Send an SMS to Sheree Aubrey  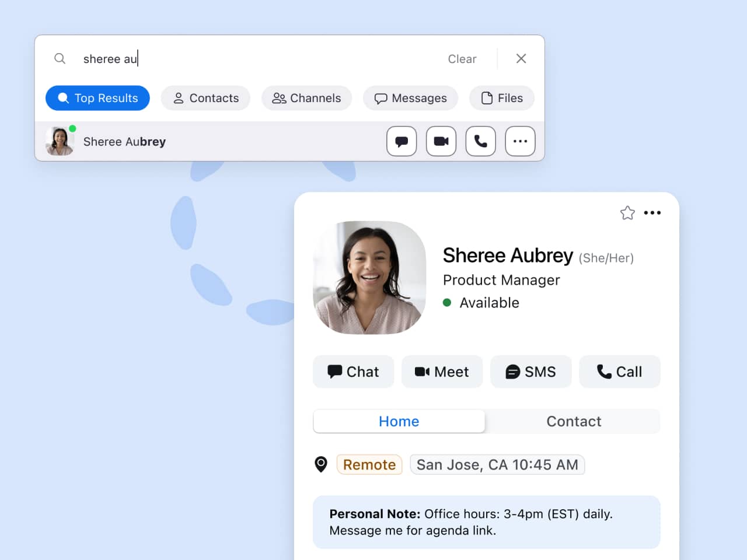click(530, 372)
